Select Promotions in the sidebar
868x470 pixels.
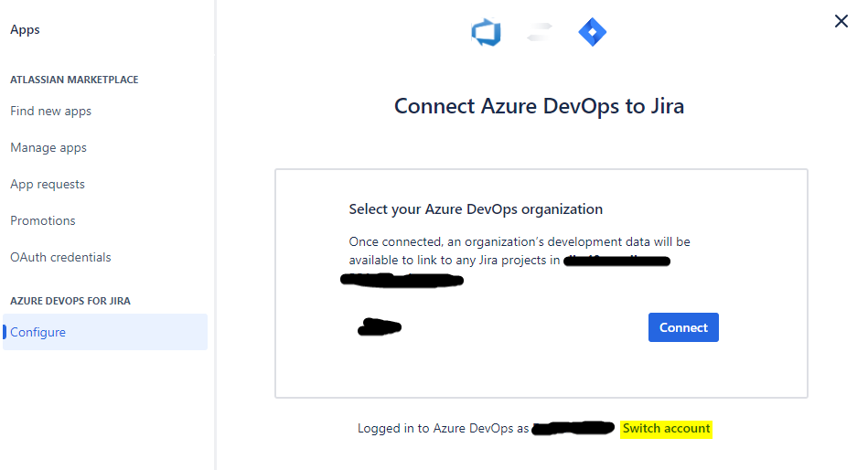pyautogui.click(x=43, y=220)
